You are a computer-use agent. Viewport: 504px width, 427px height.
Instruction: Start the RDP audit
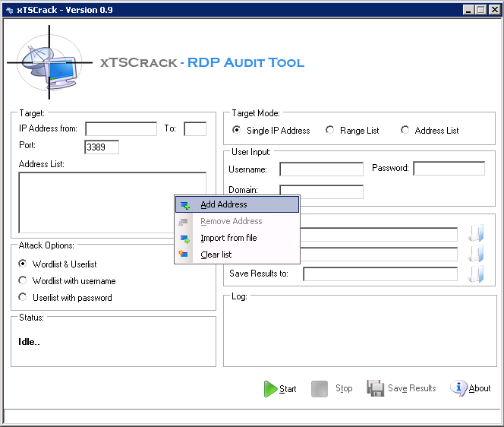(280, 389)
